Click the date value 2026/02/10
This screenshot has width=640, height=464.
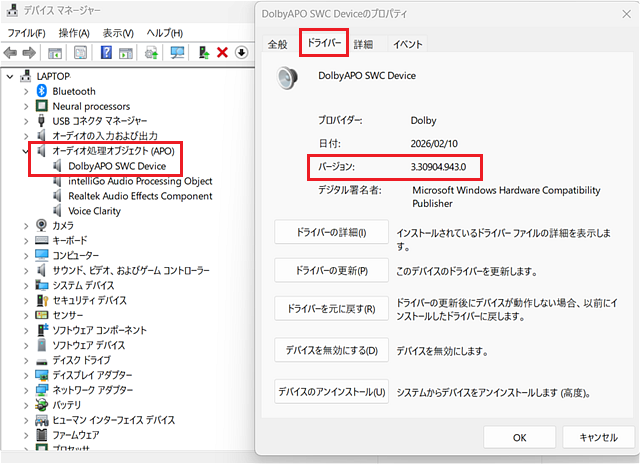point(434,144)
